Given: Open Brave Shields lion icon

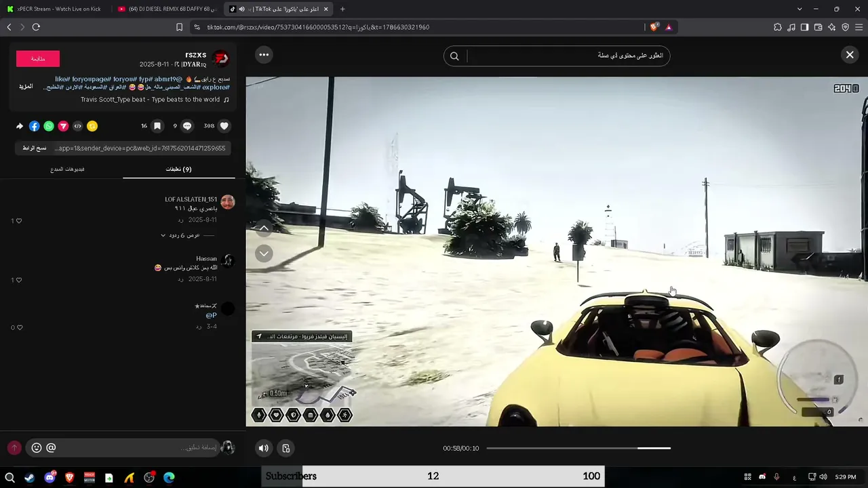Looking at the screenshot, I should point(654,27).
